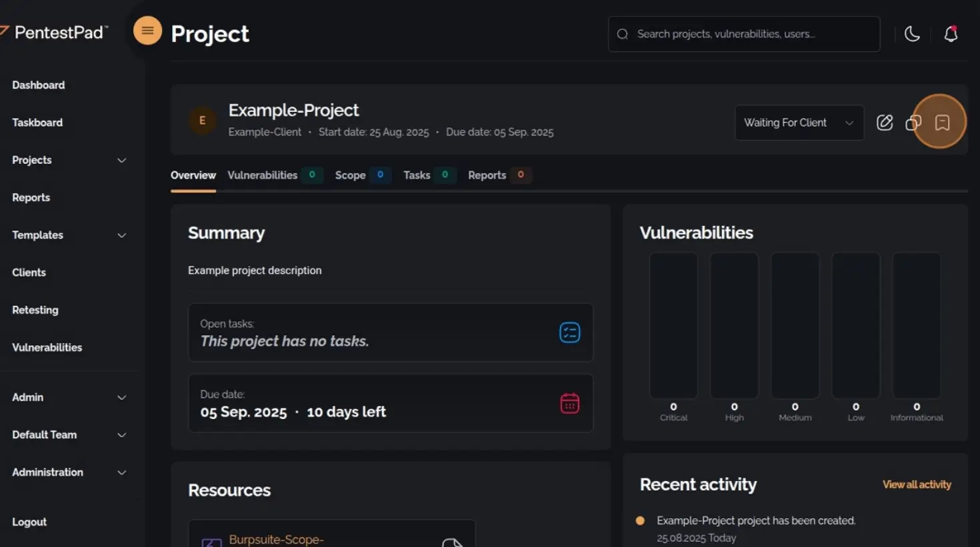Viewport: 980px width, 547px height.
Task: Edit the Example-Project details with the pencil icon
Action: (885, 123)
